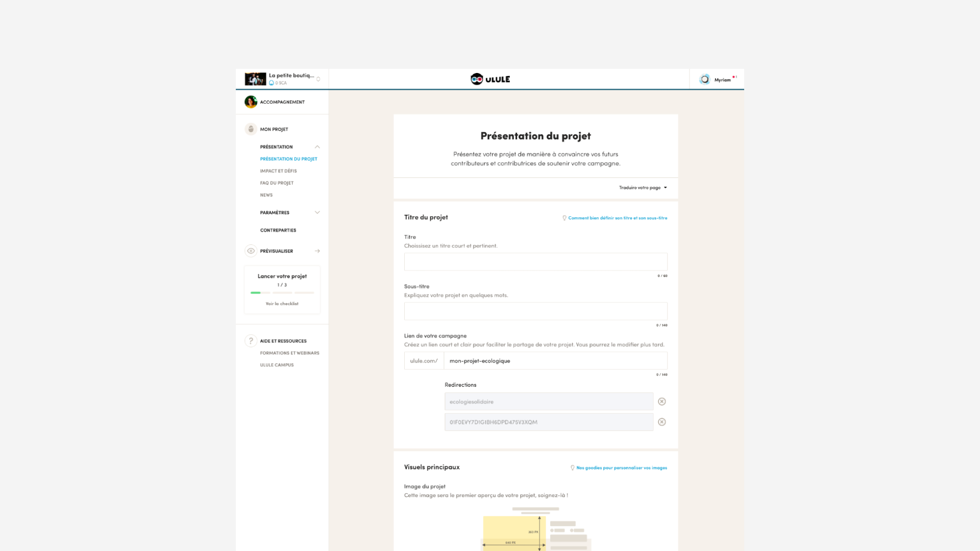Open Myriam's user avatar menu
980x551 pixels.
704,80
